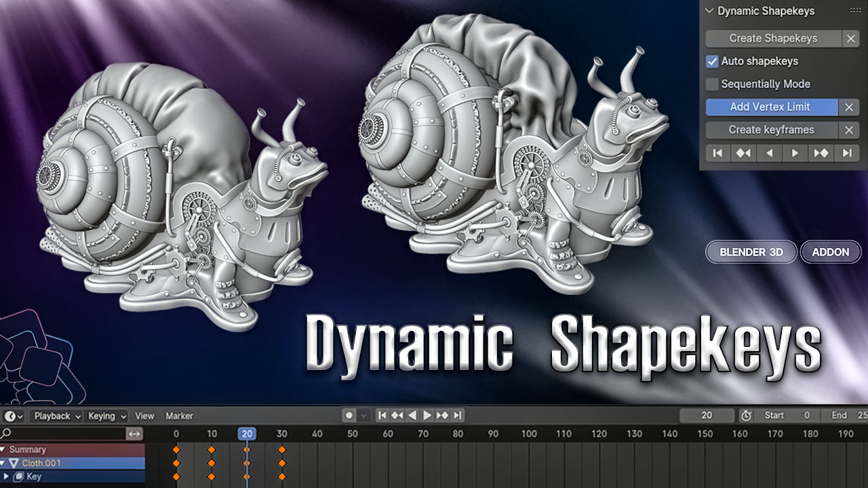This screenshot has height=488, width=868.
Task: Open the View menu in timeline
Action: tap(144, 416)
